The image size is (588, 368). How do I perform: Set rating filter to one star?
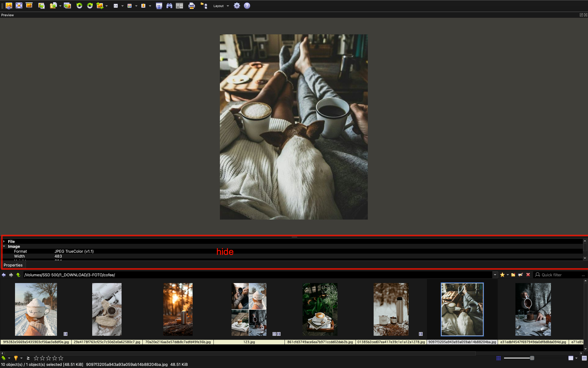[x=36, y=358]
